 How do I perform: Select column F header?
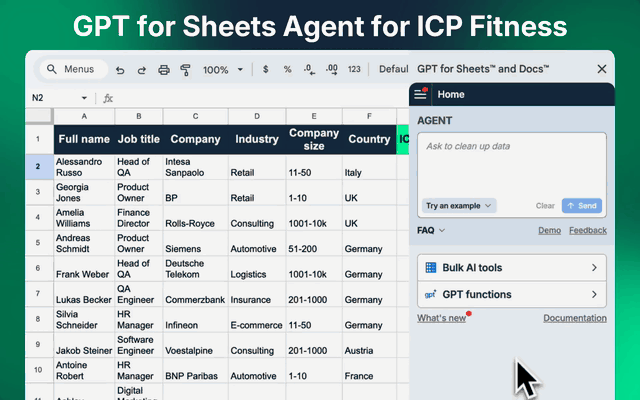coord(369,116)
